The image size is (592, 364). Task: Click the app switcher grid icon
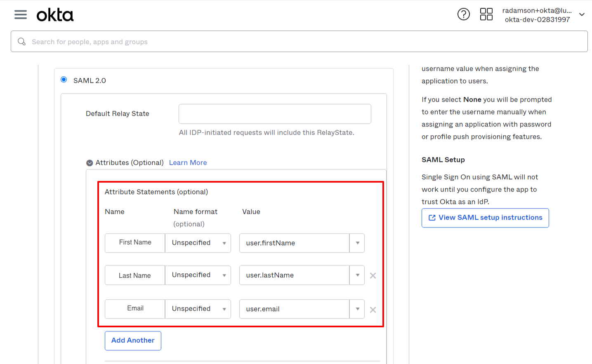click(486, 14)
